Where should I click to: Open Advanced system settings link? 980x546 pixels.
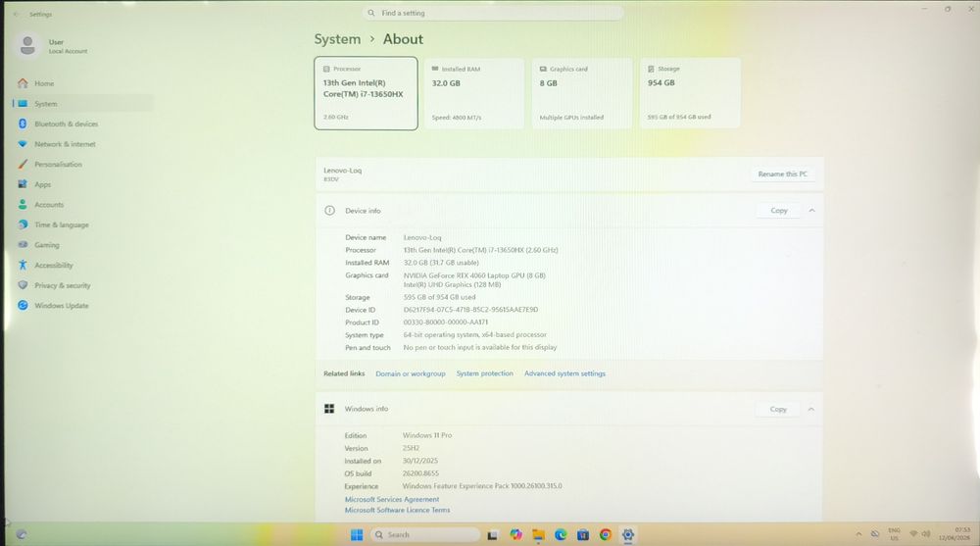tap(564, 373)
